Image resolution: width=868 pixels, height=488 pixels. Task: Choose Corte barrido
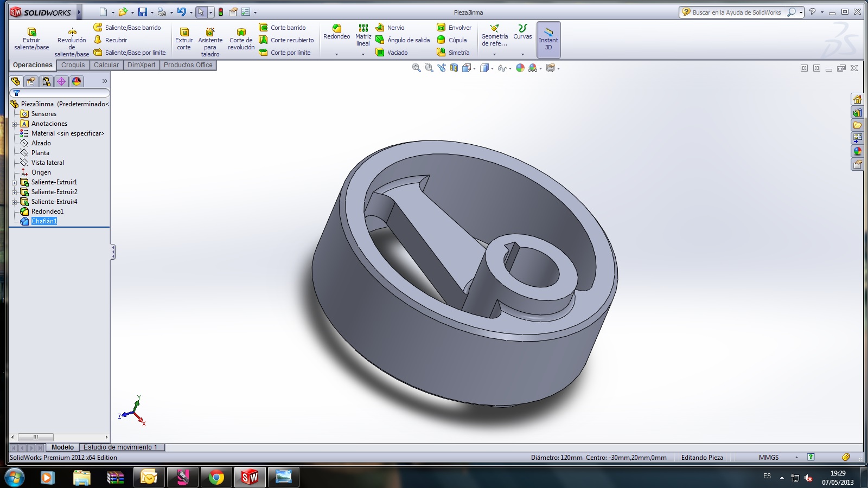(x=283, y=28)
